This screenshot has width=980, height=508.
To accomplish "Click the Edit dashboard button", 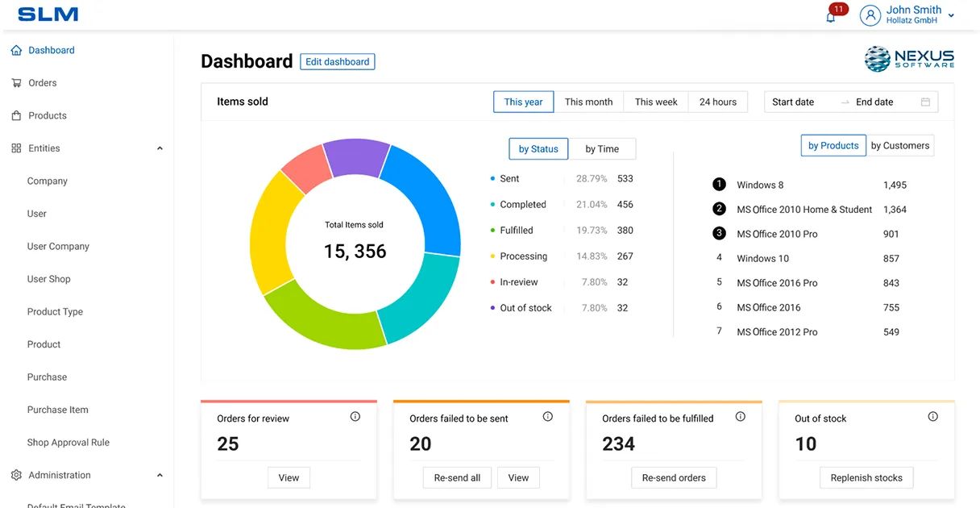I will tap(338, 61).
